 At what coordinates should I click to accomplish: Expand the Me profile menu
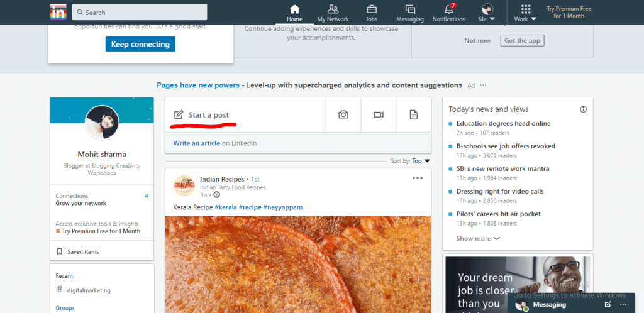(x=487, y=14)
